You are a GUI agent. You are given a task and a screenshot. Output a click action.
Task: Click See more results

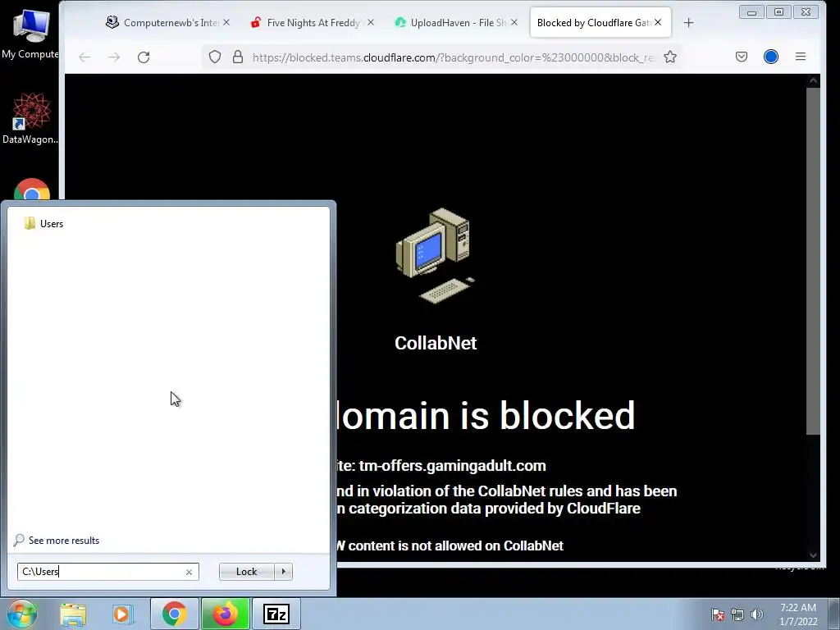click(x=57, y=540)
